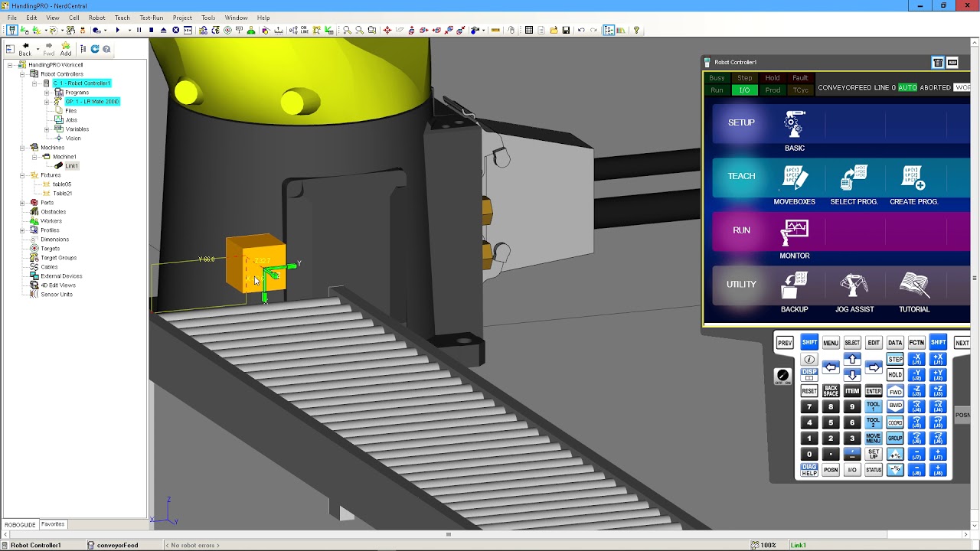Expand the Profiles tree node

tap(22, 230)
